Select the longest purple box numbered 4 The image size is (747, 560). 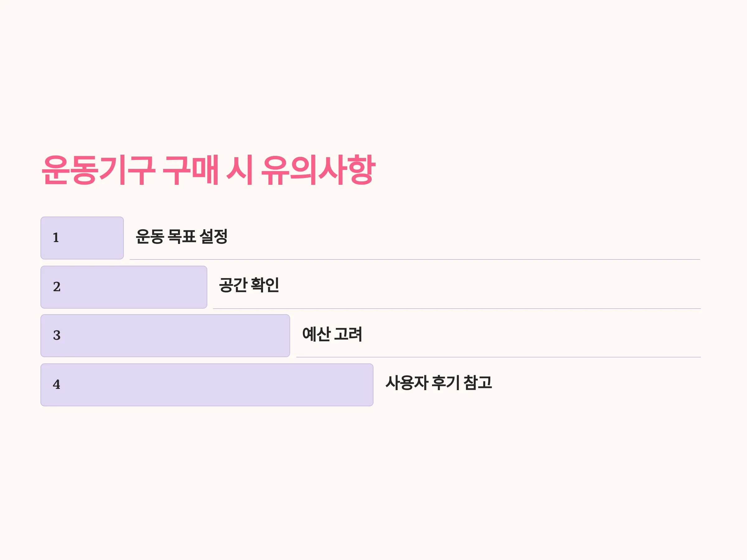point(207,385)
